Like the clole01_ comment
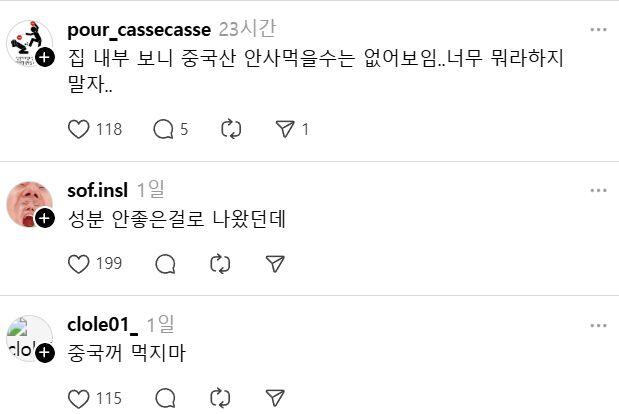This screenshot has width=619, height=414. pos(78,398)
